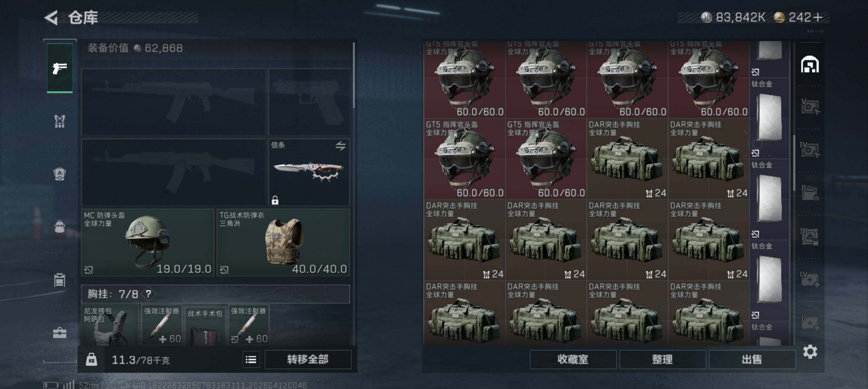Open the toolbox category at sidebar bottom
Screen dimensions: 868x389
click(59, 333)
